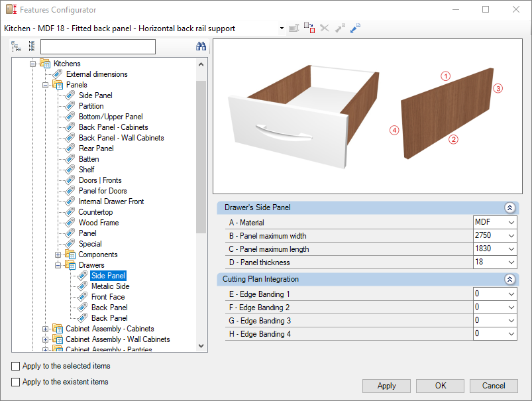This screenshot has height=401, width=532.
Task: Select Bottom/Upper Panel item
Action: 111,117
